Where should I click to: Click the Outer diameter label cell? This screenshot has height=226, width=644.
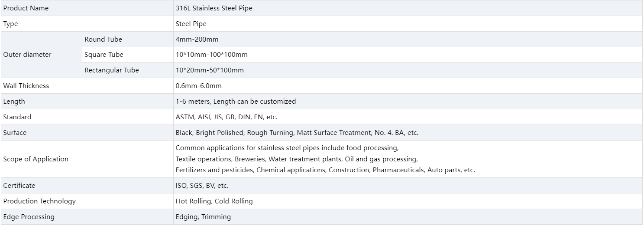point(27,55)
